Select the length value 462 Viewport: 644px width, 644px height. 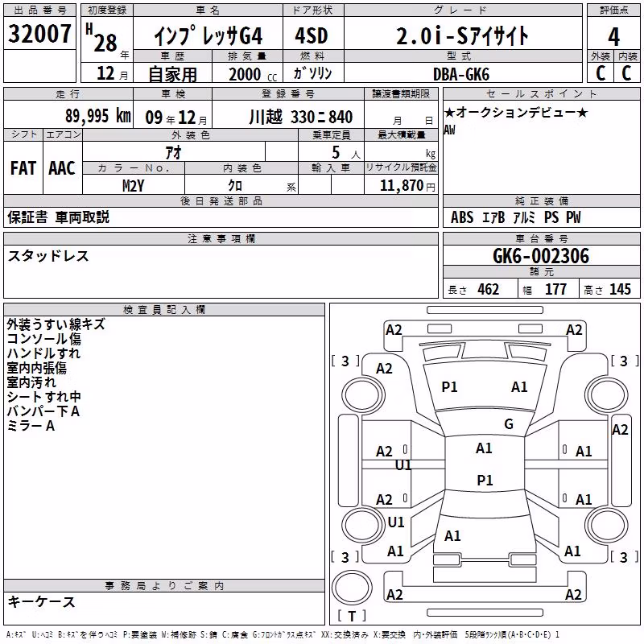[489, 290]
